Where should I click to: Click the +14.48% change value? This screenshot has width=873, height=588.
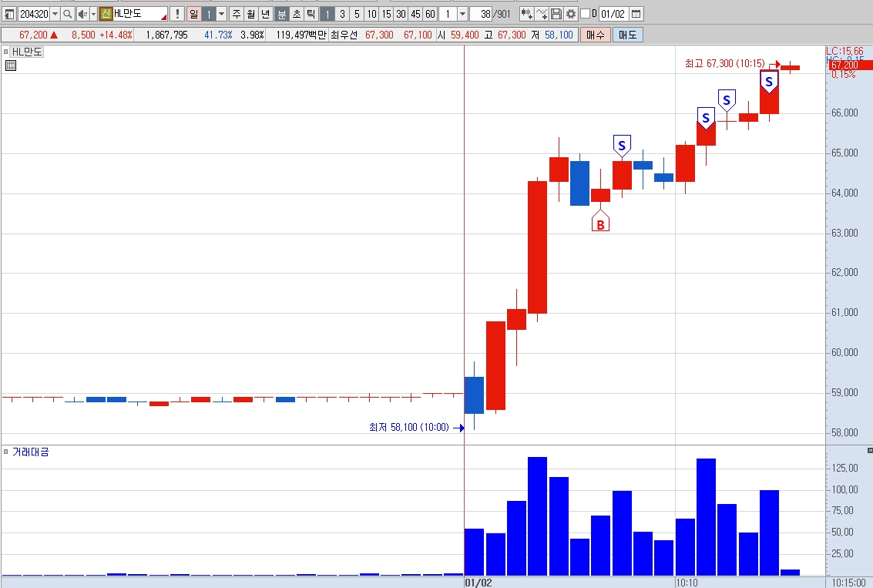[116, 35]
